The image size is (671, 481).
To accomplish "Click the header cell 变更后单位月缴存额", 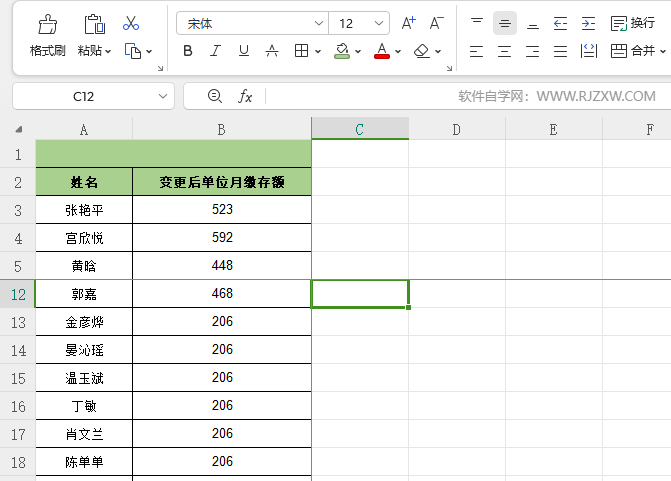I will coord(222,182).
